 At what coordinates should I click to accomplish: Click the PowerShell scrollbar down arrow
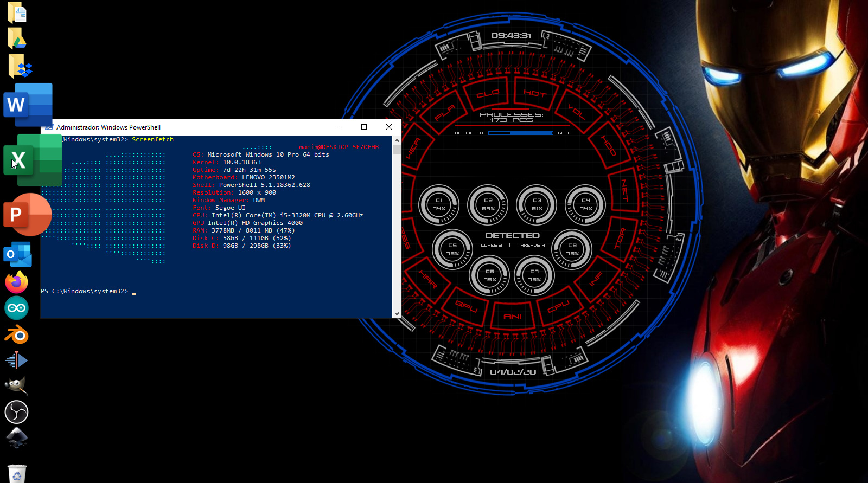[x=397, y=313]
